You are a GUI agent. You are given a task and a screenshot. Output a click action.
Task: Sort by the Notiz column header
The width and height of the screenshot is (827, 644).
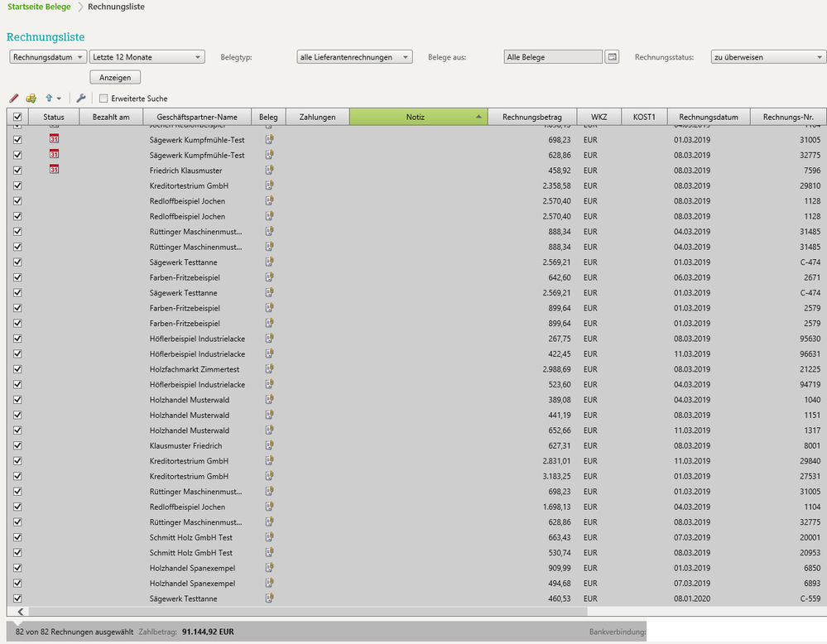pos(417,118)
